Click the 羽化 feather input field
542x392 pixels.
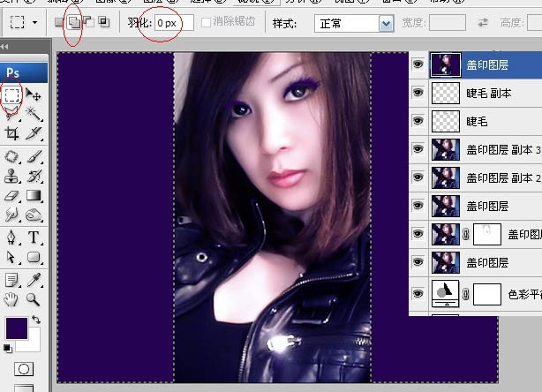point(174,23)
